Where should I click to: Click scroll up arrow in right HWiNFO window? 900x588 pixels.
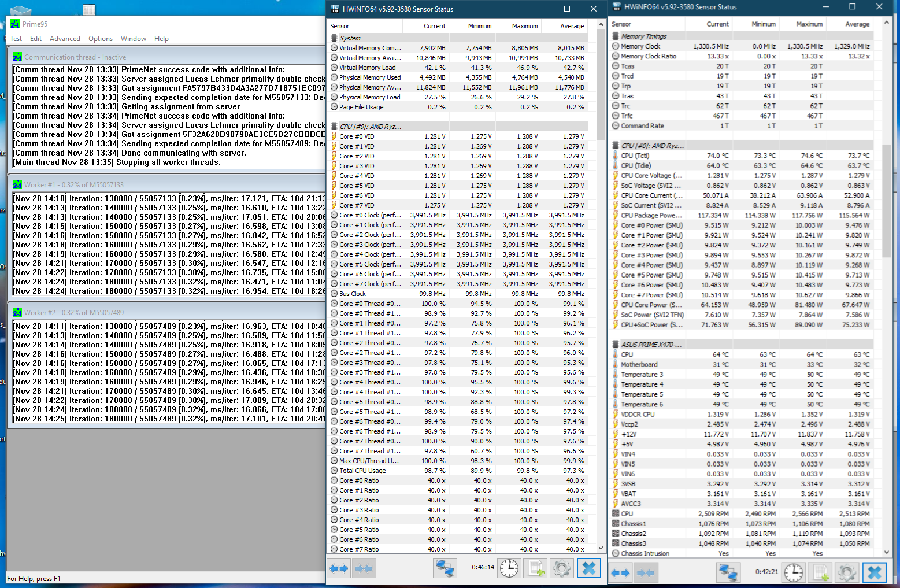click(887, 24)
